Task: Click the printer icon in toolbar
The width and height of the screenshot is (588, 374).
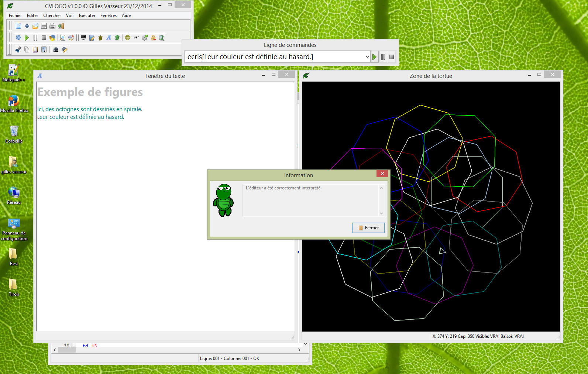Action: [x=52, y=26]
